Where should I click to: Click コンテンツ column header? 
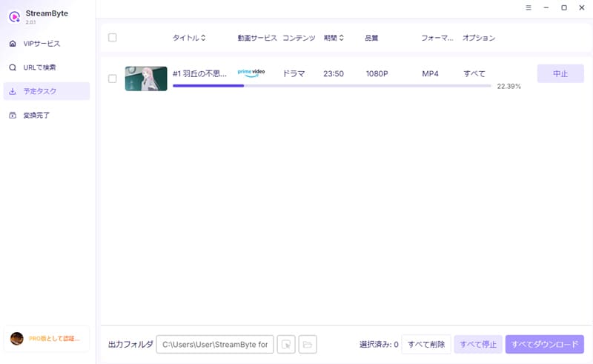tap(299, 38)
